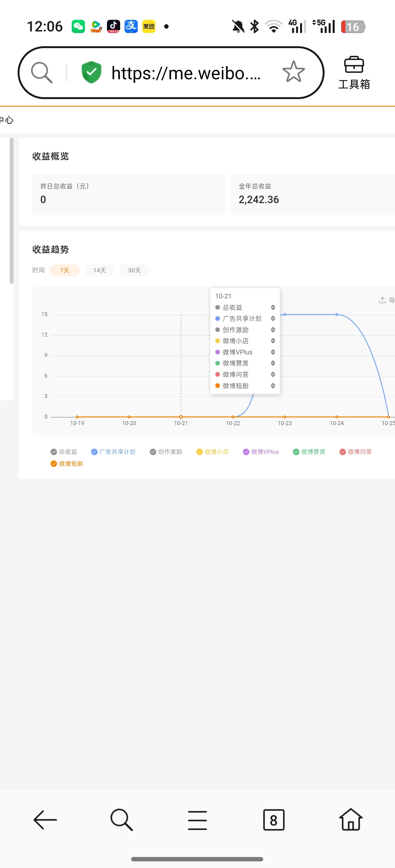The image size is (395, 868).
Task: Tap the 5G signal strength icon
Action: click(324, 26)
